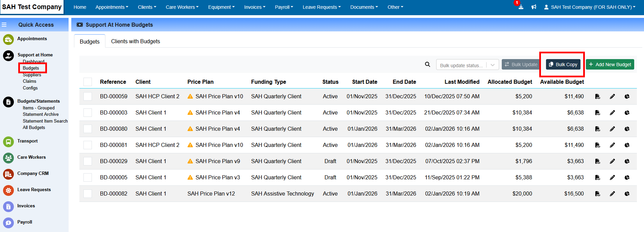This screenshot has height=232, width=644.
Task: Switch to Clients with Budgets tab
Action: tap(135, 41)
